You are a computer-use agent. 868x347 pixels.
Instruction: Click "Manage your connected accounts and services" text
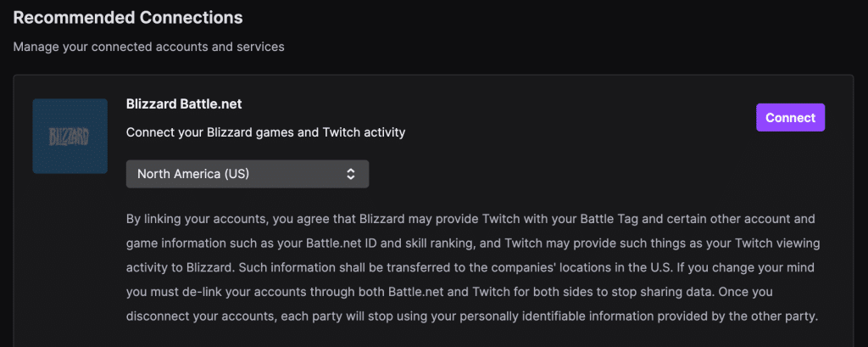[x=148, y=47]
